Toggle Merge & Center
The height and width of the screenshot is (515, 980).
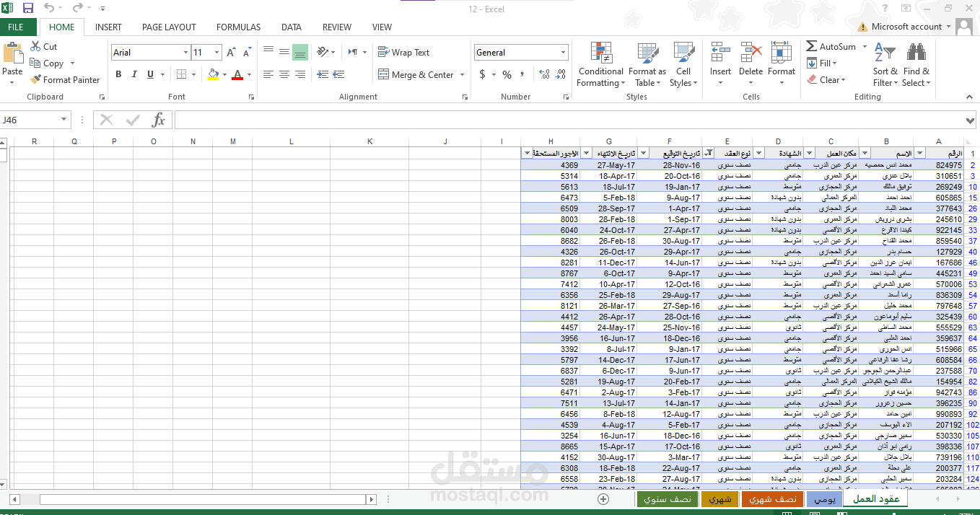(x=416, y=74)
